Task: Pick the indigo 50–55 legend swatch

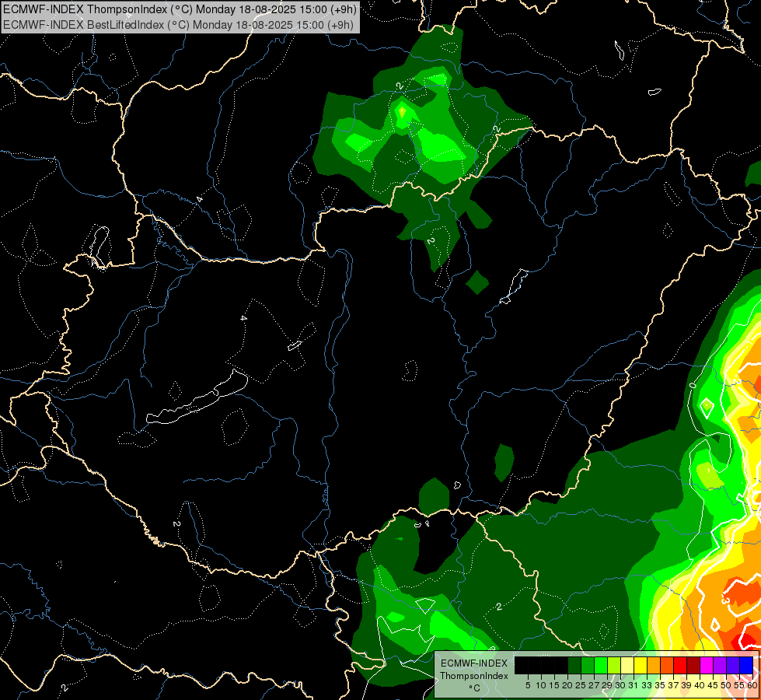Action: (733, 666)
